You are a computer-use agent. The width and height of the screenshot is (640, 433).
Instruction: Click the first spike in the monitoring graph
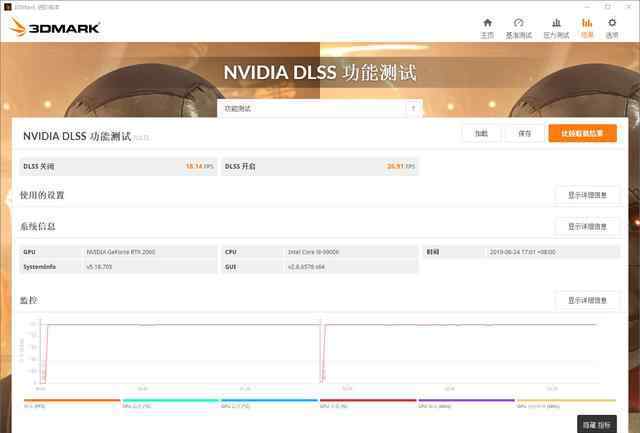click(44, 353)
